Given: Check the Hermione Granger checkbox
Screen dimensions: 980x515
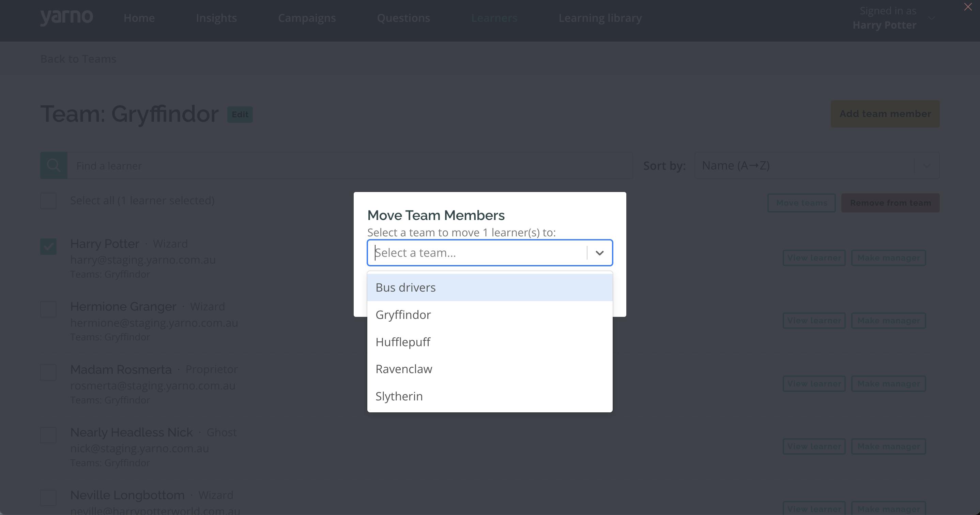Looking at the screenshot, I should coord(48,309).
